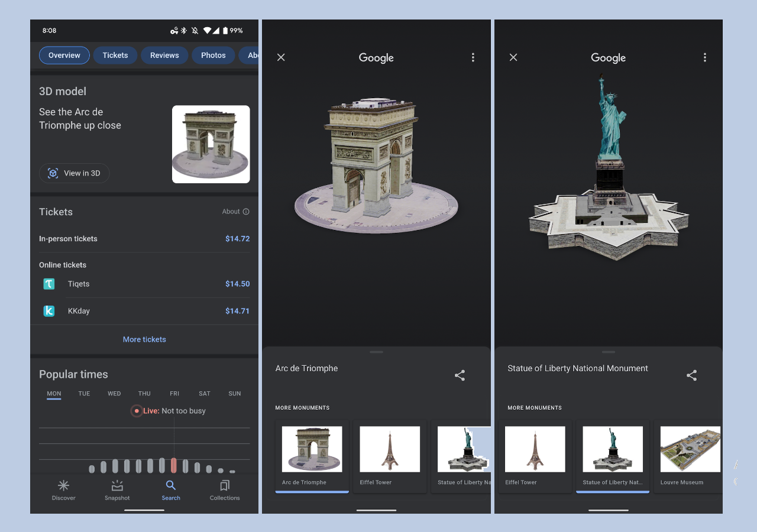Select FRI in Popular times
This screenshot has height=532, width=757.
pos(174,394)
